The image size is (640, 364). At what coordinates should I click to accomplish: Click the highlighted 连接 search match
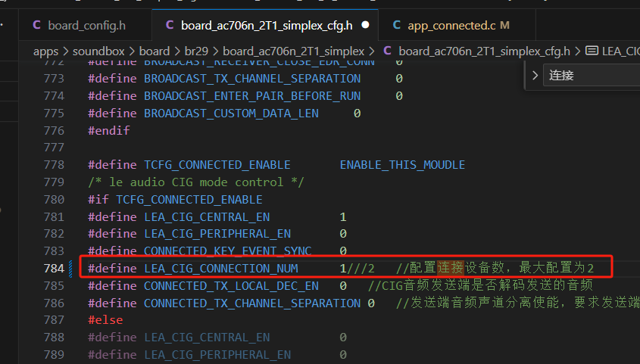(x=451, y=268)
